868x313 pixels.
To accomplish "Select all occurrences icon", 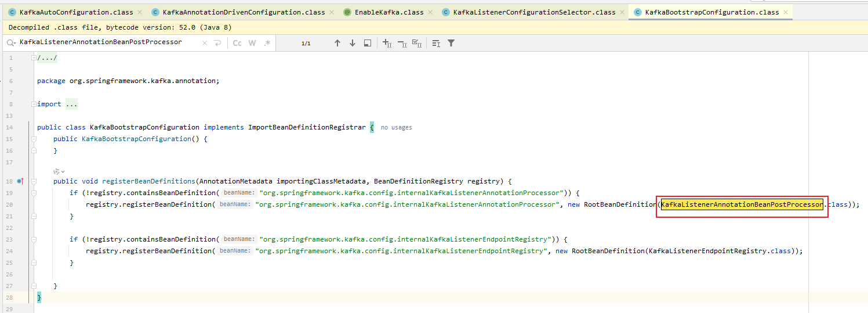I will point(417,43).
